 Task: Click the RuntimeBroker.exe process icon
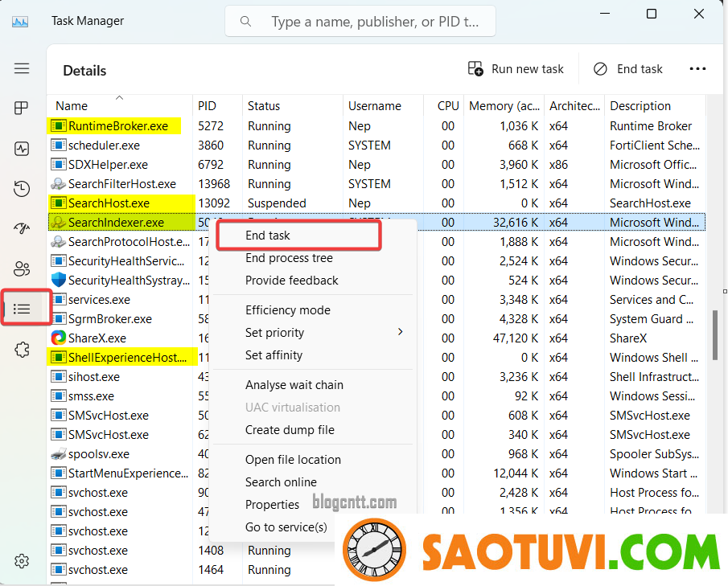pyautogui.click(x=59, y=126)
